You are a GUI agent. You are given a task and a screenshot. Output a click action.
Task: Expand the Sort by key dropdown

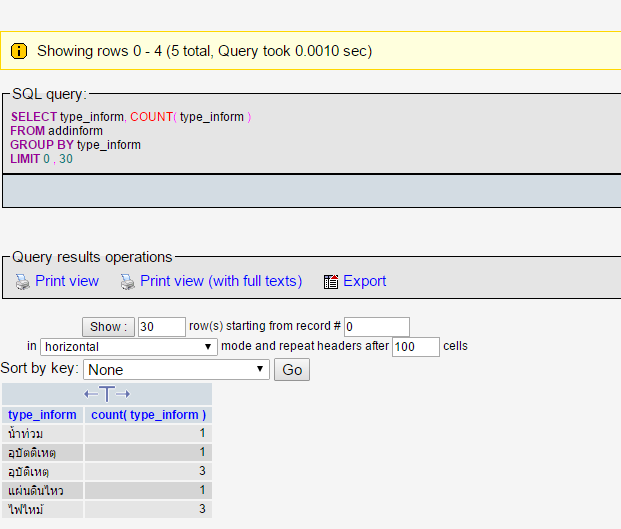(x=176, y=370)
